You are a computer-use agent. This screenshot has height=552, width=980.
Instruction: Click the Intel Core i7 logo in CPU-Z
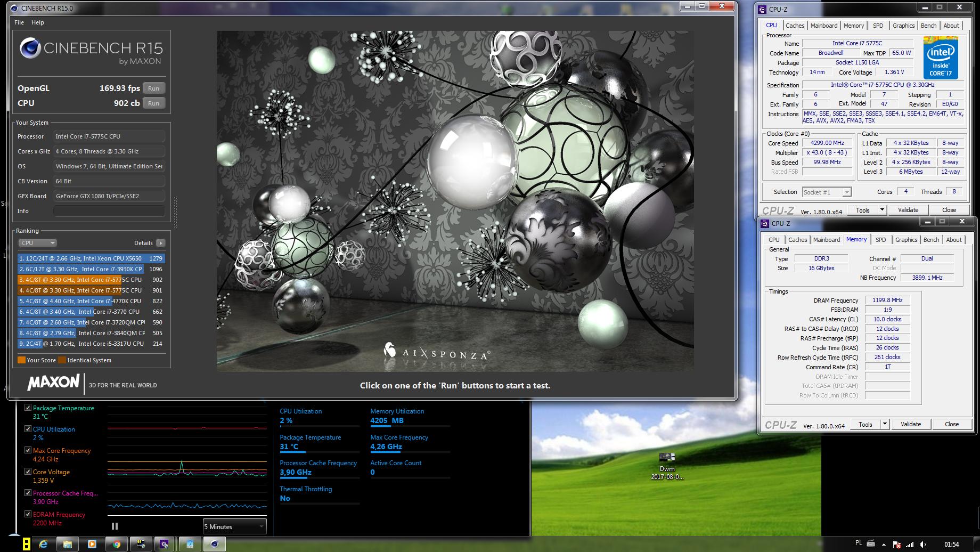941,58
